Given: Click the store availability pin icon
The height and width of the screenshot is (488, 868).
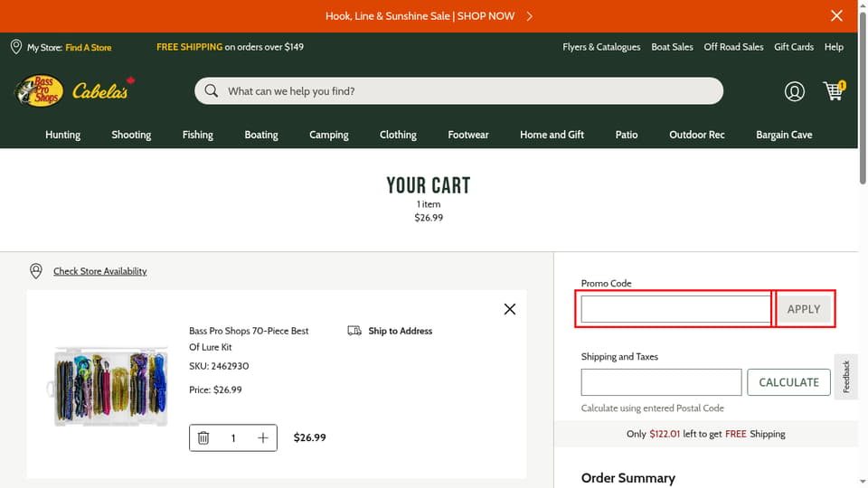Looking at the screenshot, I should pyautogui.click(x=36, y=270).
